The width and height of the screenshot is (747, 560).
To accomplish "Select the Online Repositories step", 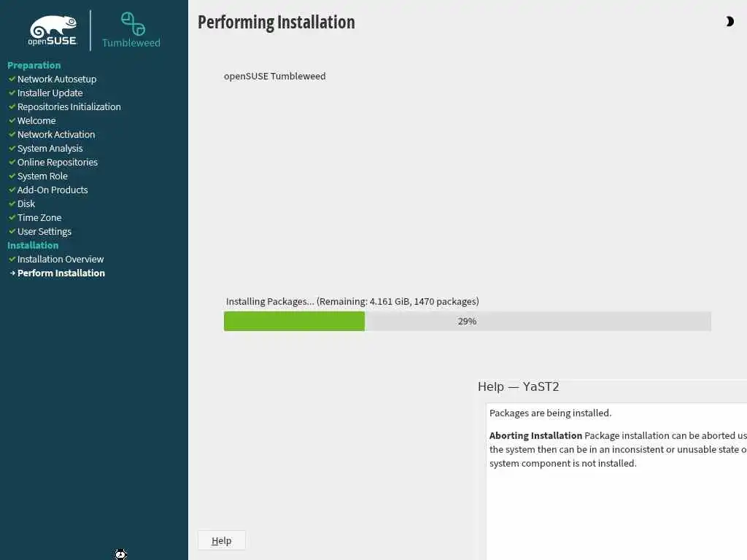I will point(58,162).
